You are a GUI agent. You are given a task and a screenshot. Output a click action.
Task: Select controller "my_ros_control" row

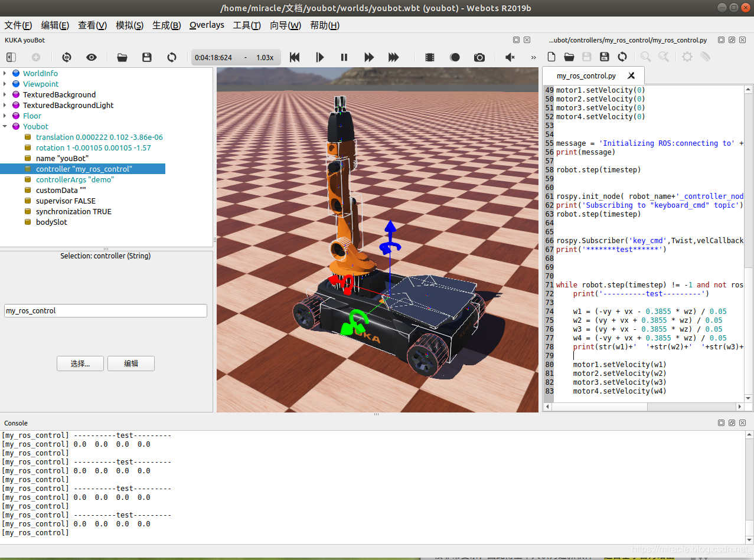click(83, 169)
